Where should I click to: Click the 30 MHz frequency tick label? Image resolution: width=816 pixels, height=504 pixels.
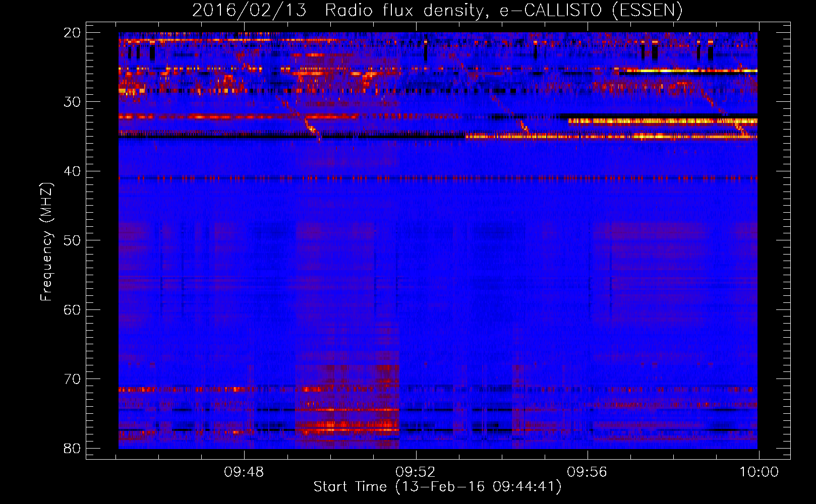click(x=72, y=102)
